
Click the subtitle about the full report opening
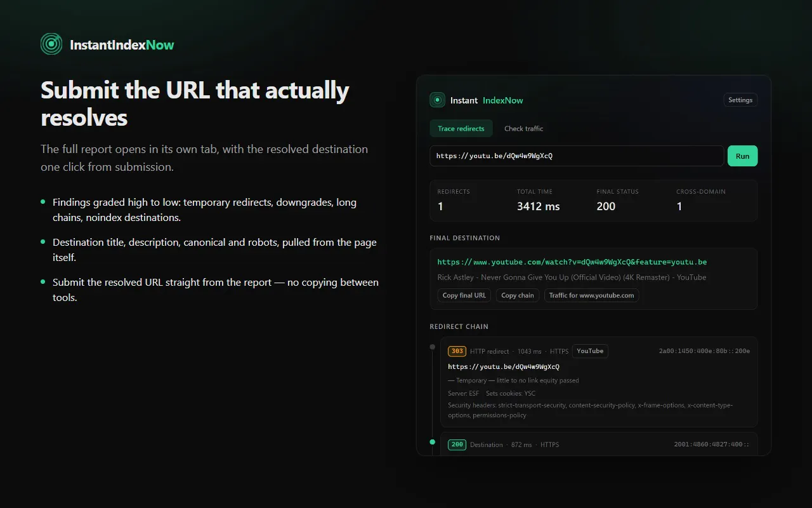pos(204,158)
